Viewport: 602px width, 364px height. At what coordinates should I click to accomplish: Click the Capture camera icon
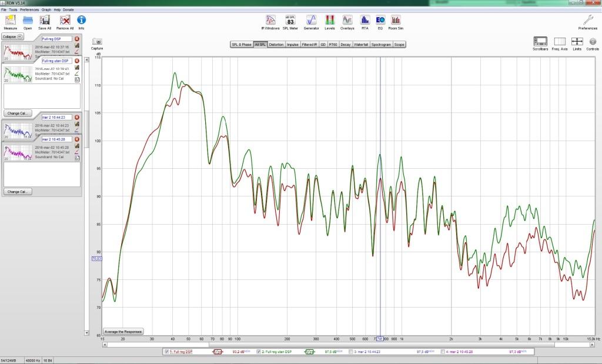click(97, 42)
